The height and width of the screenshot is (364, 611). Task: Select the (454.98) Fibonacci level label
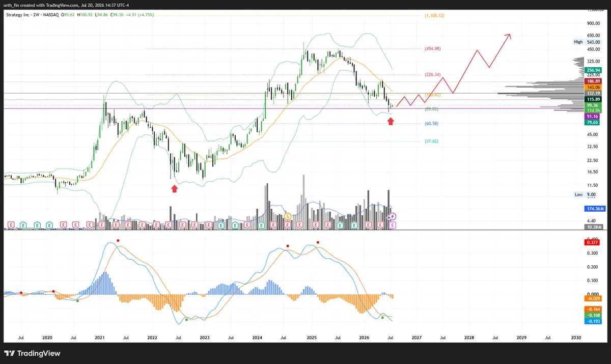pyautogui.click(x=432, y=48)
